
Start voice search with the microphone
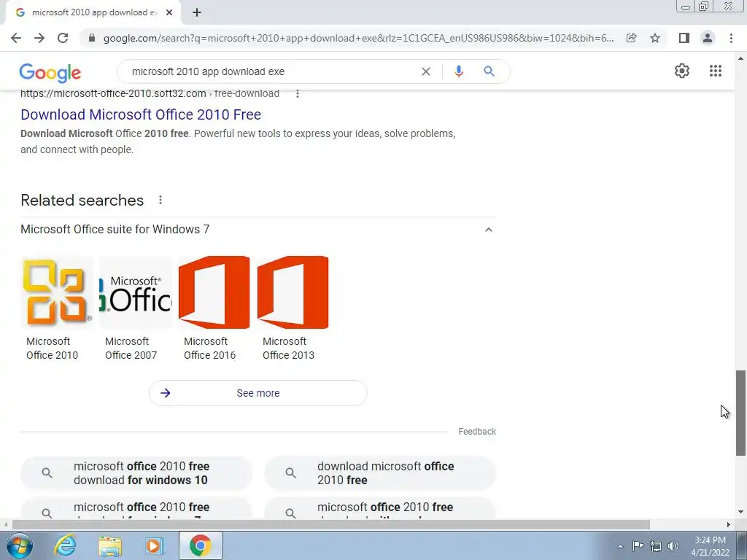pos(458,71)
